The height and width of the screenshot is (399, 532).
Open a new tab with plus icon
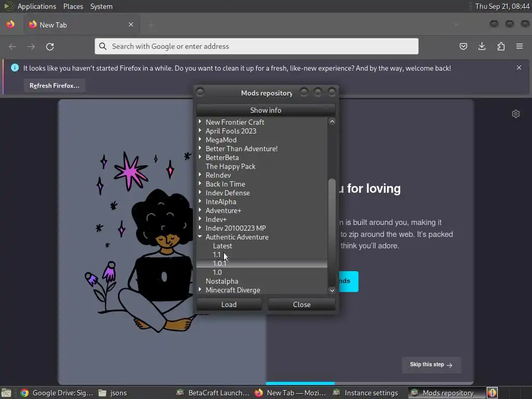[151, 24]
